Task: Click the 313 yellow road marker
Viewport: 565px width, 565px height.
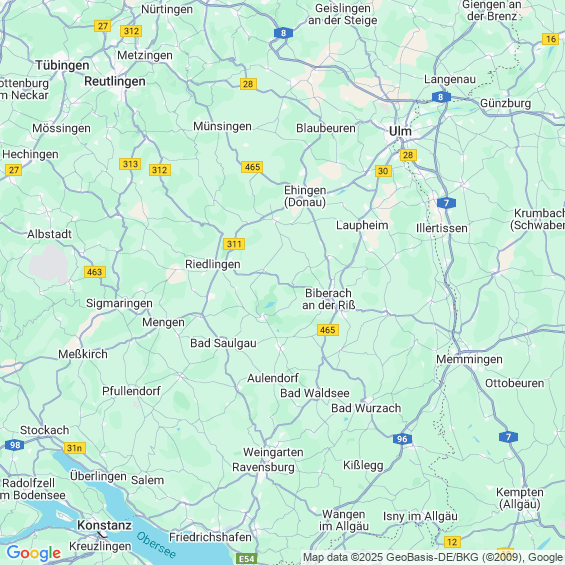Action: 130,164
